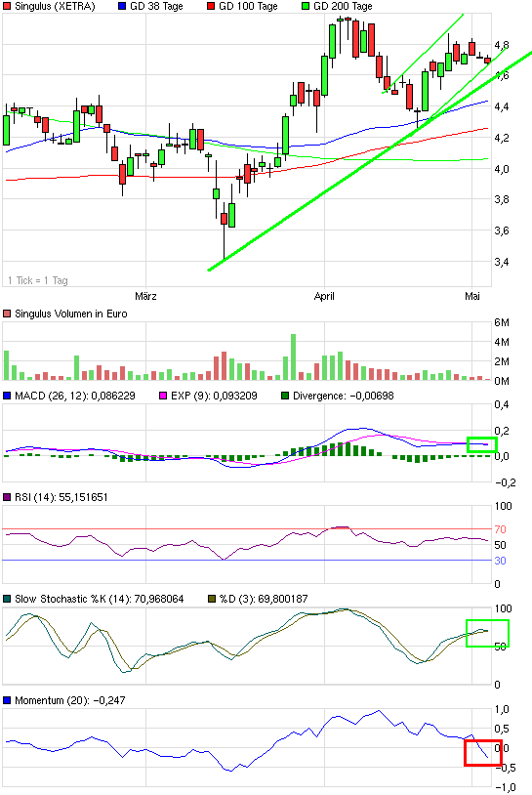Click the 1,0 Momentum axis value
This screenshot has height=795, width=532.
tap(502, 709)
